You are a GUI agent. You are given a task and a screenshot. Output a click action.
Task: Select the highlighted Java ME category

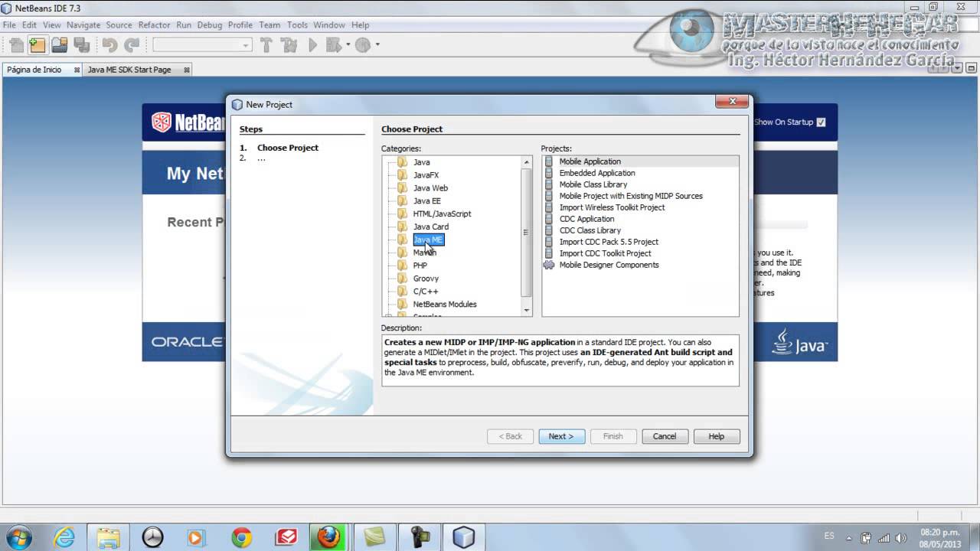pos(428,240)
